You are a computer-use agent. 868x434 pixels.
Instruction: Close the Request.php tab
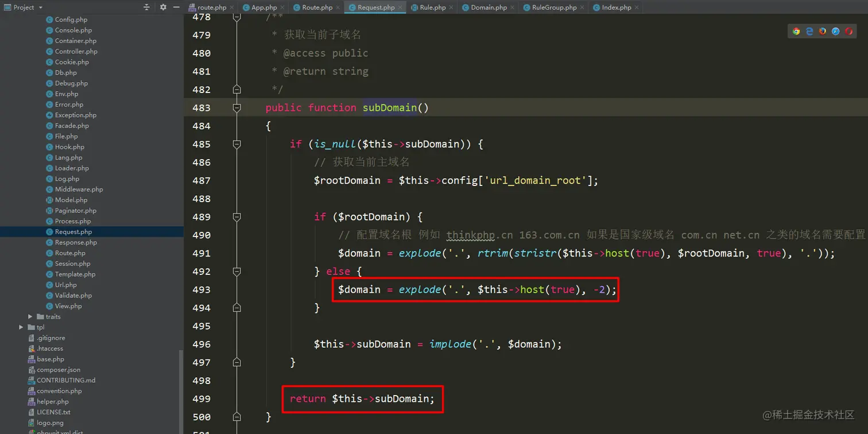[x=400, y=7]
